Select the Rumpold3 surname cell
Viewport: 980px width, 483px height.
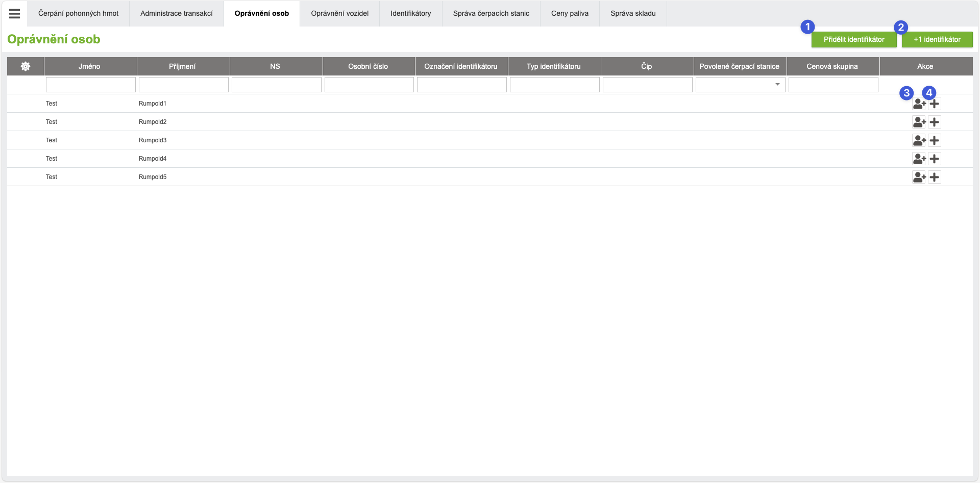[153, 140]
